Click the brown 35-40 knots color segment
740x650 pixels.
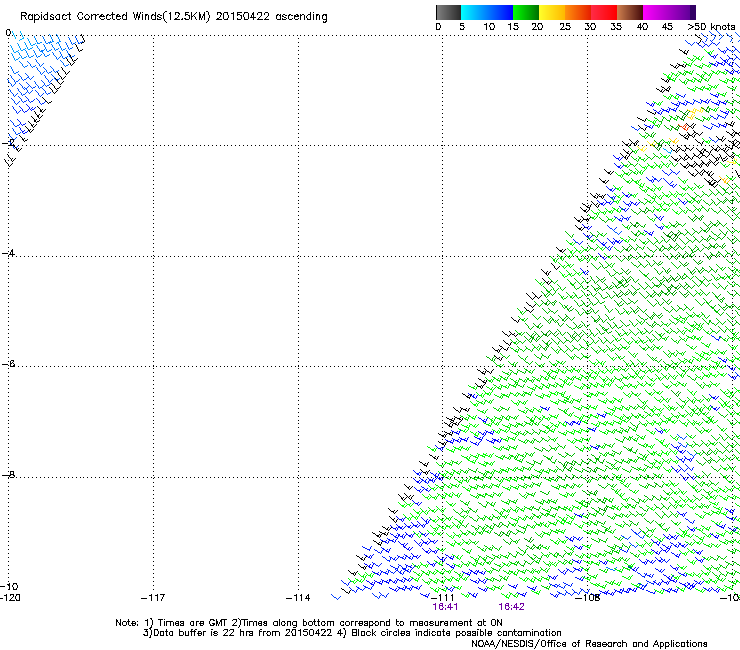630,12
